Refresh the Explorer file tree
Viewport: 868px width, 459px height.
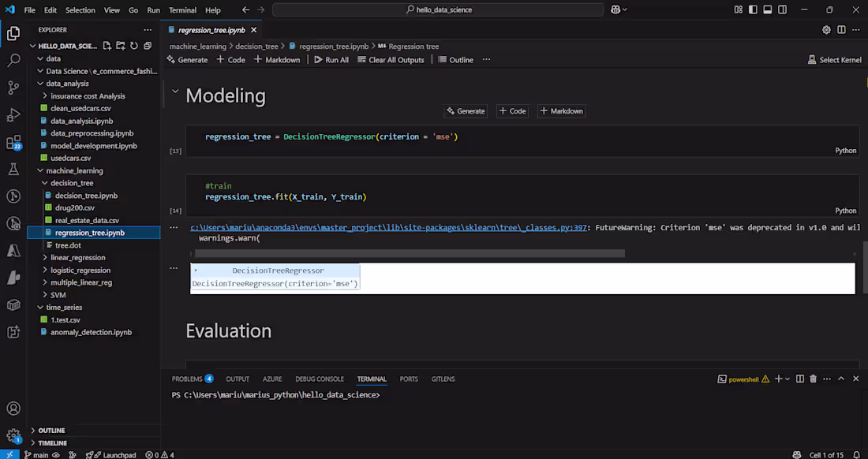point(134,46)
